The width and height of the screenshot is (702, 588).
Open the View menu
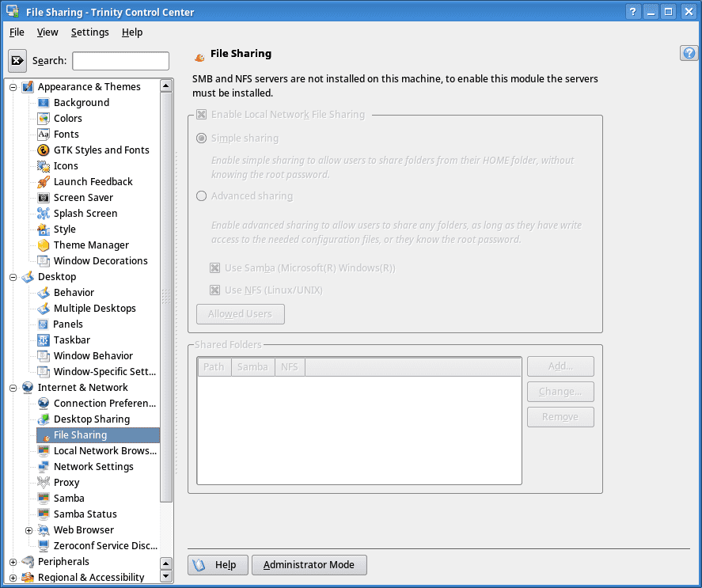pyautogui.click(x=47, y=32)
